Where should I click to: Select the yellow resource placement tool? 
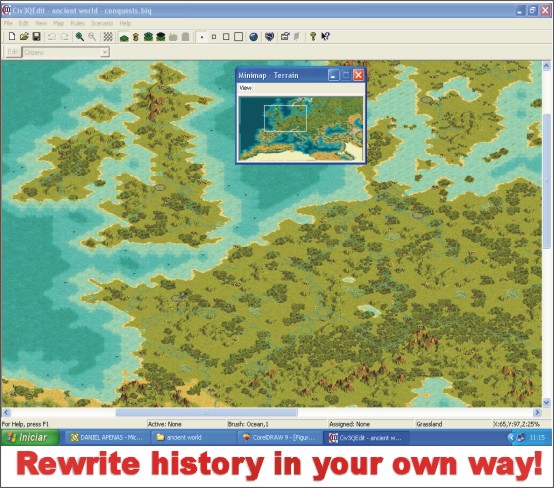136,37
